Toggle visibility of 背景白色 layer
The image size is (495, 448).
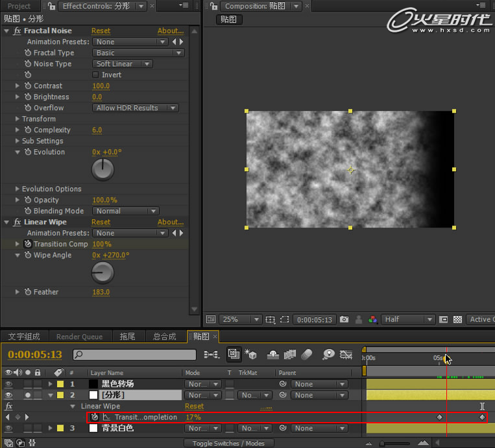pos(9,429)
